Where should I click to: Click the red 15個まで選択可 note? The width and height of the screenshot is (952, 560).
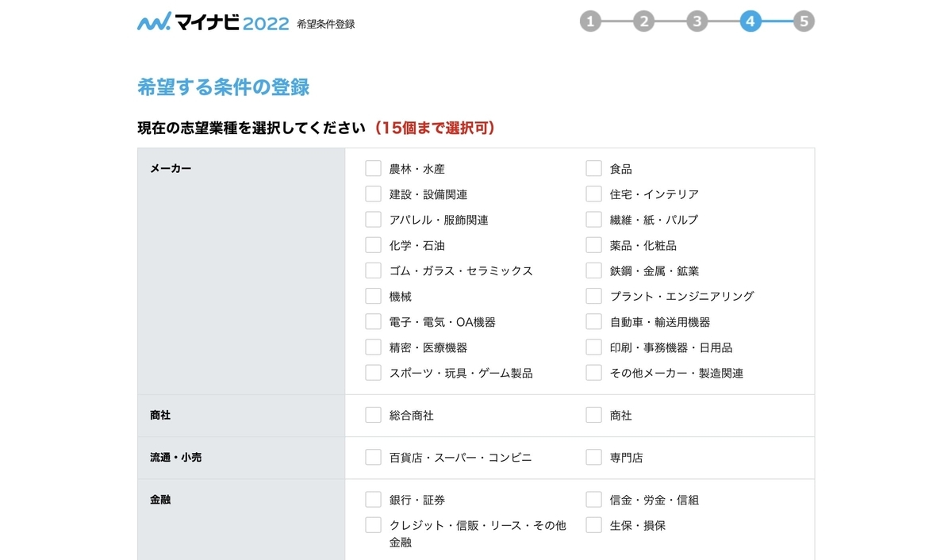pyautogui.click(x=434, y=128)
